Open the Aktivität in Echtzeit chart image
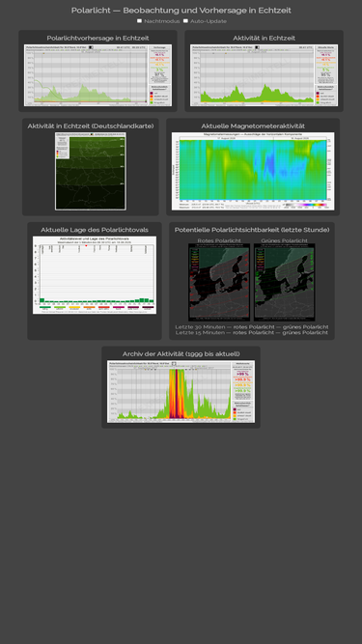The height and width of the screenshot is (644, 362). click(x=264, y=75)
